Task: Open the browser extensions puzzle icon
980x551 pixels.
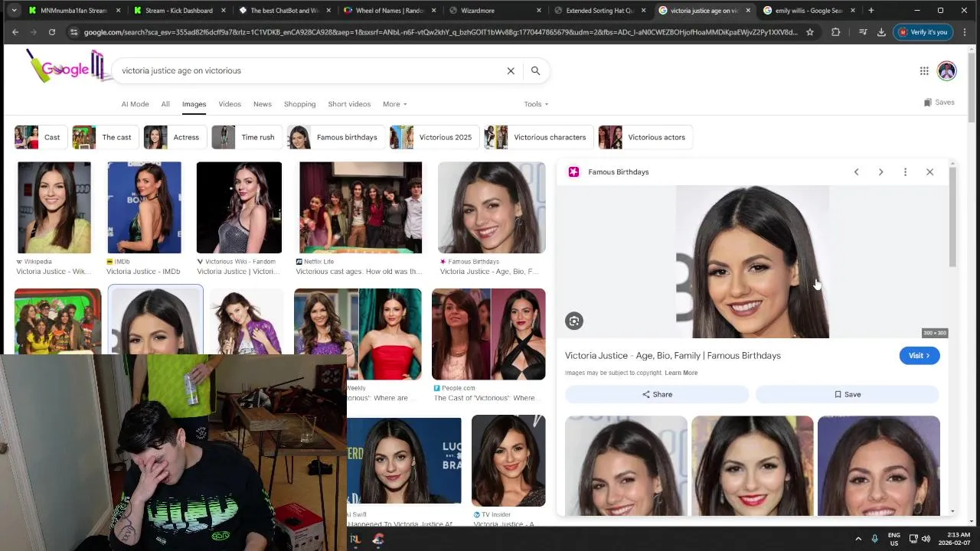Action: [x=835, y=32]
